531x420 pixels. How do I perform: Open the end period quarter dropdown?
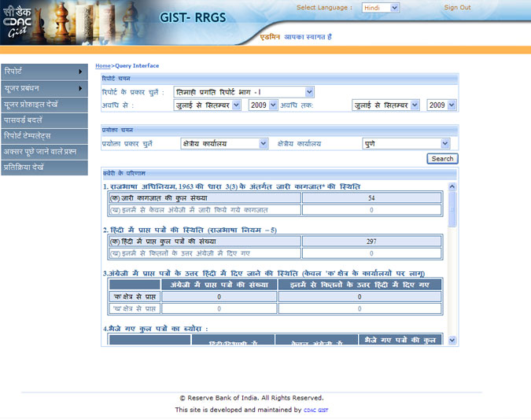click(385, 105)
